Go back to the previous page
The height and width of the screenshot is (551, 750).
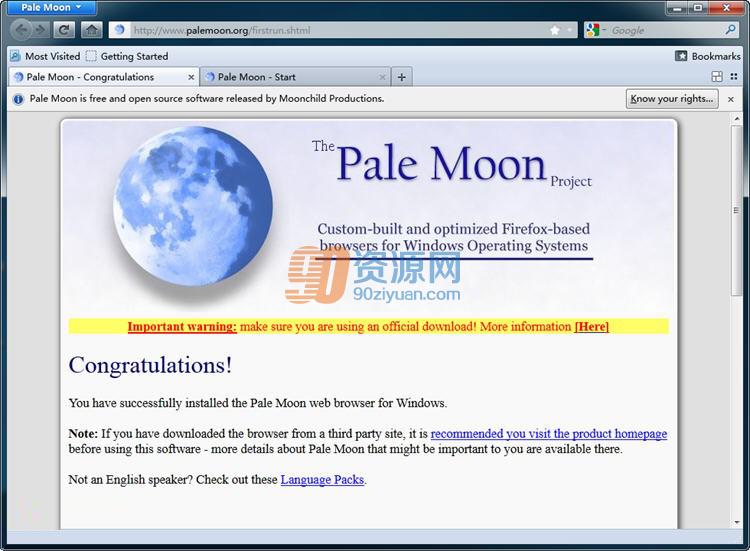21,30
